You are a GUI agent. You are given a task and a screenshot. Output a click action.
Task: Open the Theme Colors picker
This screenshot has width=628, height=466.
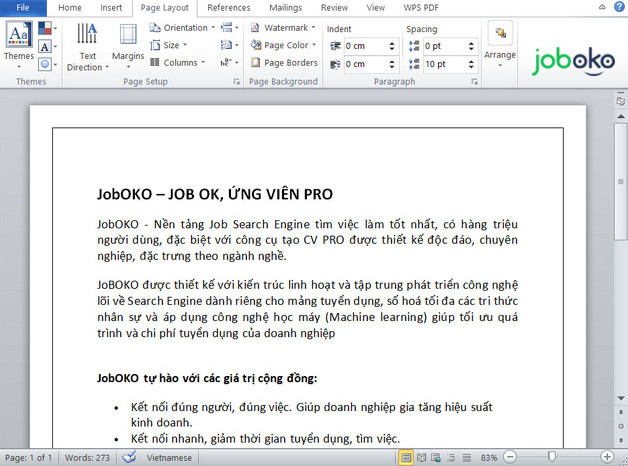[47, 28]
